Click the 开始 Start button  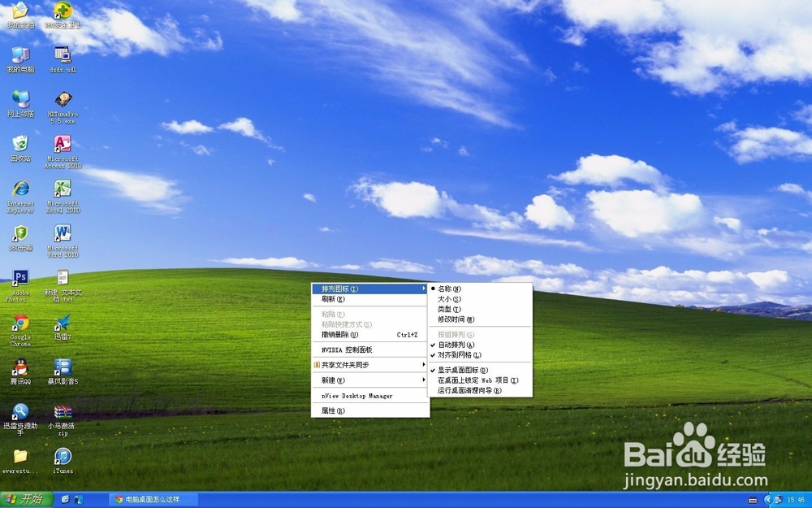point(26,499)
